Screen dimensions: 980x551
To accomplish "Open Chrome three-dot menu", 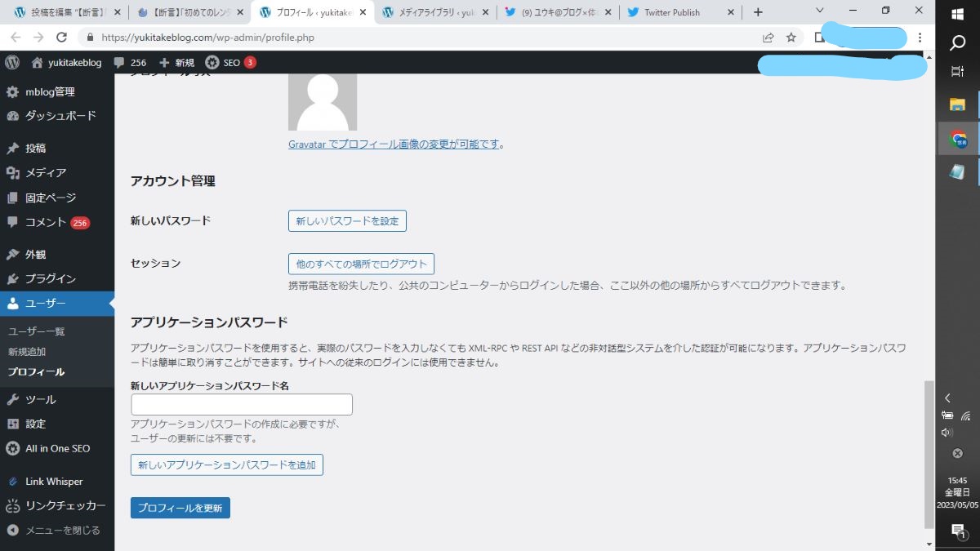I will [920, 38].
